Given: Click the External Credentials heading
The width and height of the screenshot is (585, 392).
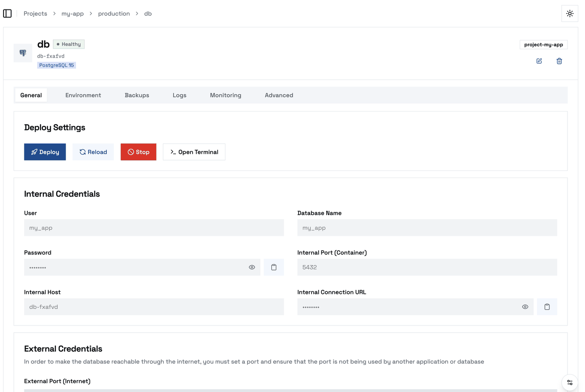Looking at the screenshot, I should 63,349.
